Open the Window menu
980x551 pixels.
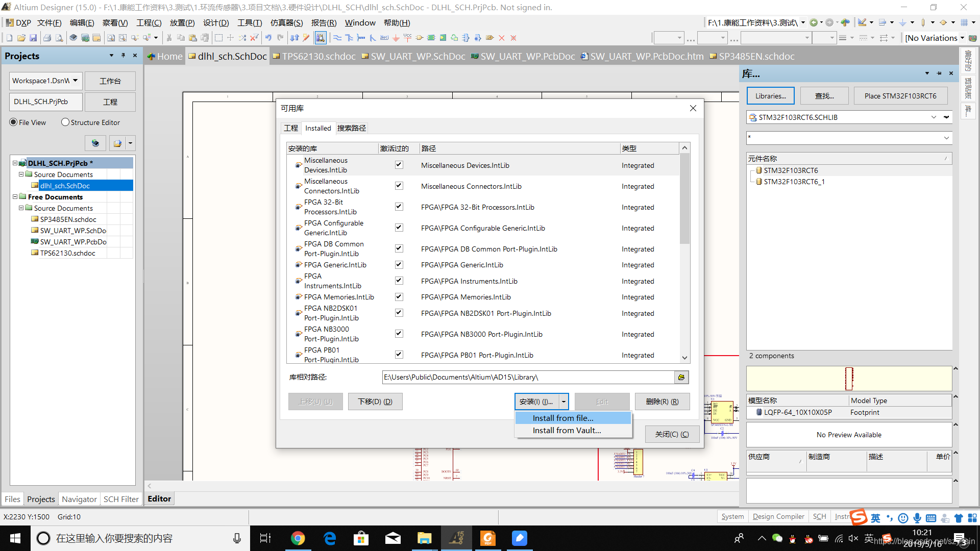pyautogui.click(x=360, y=23)
